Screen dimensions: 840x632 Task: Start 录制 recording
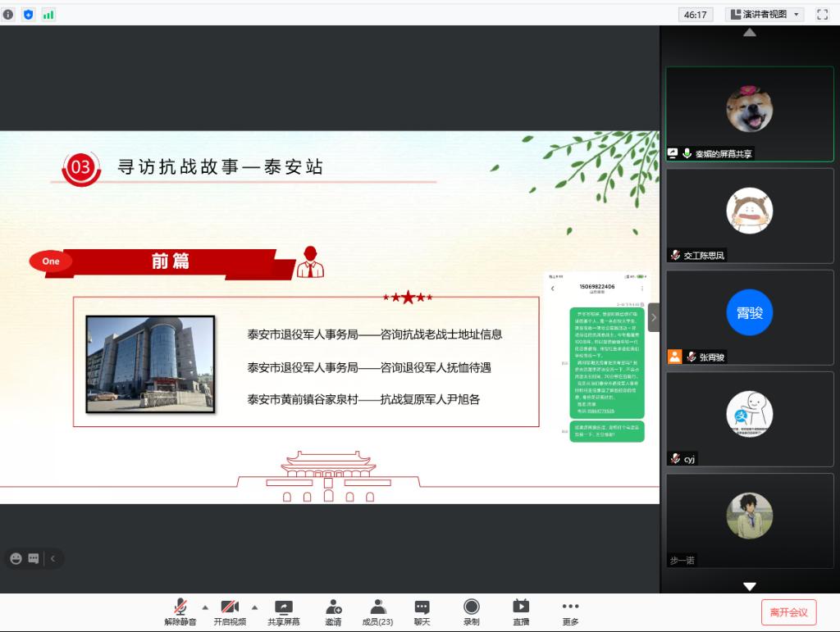471,612
